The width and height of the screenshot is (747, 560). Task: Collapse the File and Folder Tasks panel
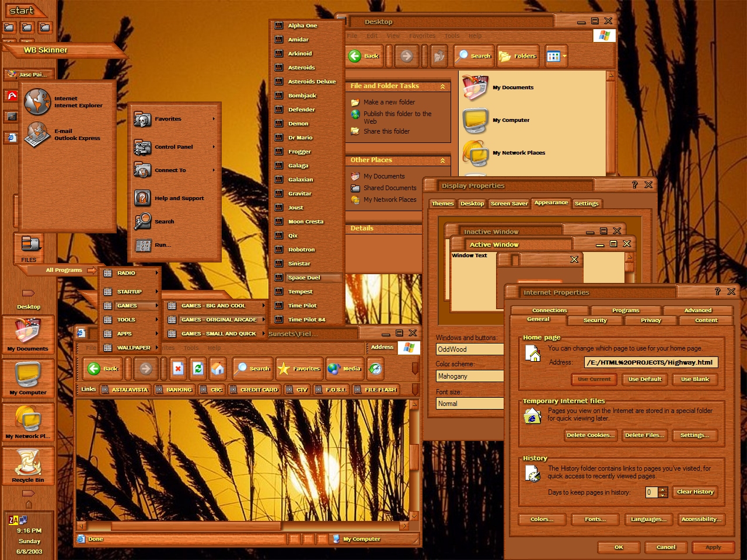point(442,86)
